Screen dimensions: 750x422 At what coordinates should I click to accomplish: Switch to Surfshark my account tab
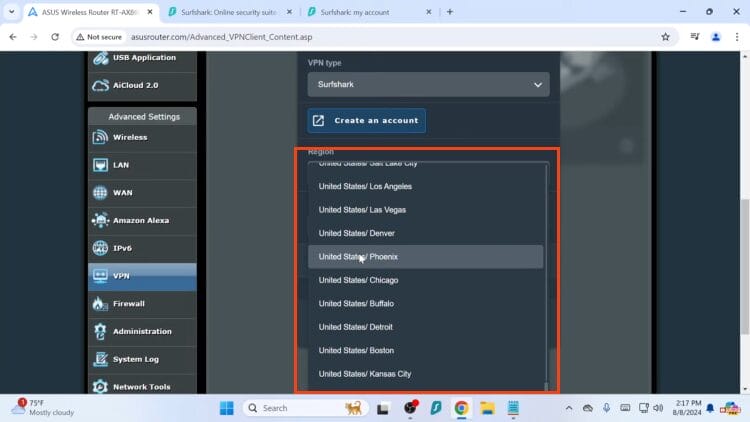coord(369,12)
